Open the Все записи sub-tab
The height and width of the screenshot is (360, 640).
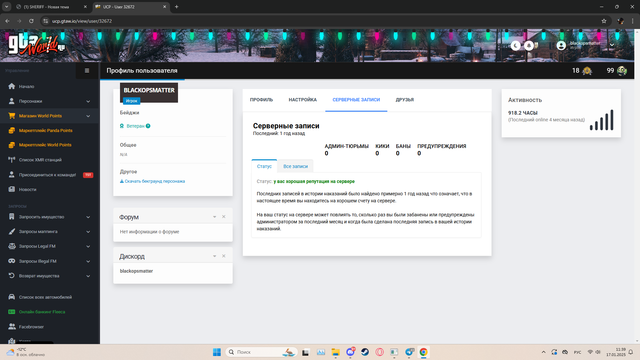(x=296, y=166)
